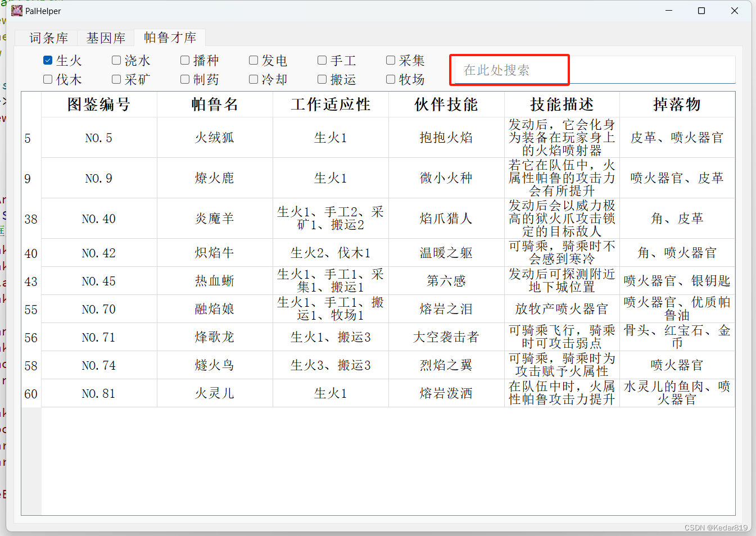756x536 pixels.
Task: Click the 生火3、搬运3 work cell
Action: 331,365
